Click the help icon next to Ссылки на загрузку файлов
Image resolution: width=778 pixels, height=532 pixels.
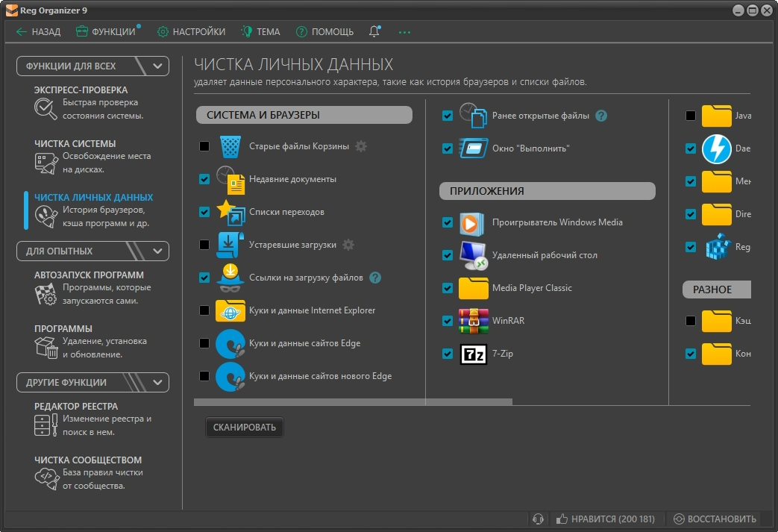click(375, 278)
